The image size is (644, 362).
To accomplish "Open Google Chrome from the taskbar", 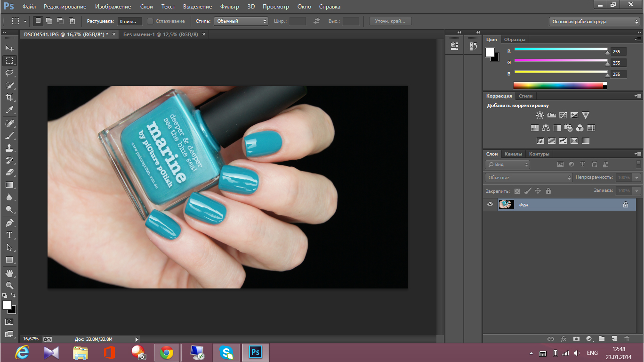I will pyautogui.click(x=166, y=353).
